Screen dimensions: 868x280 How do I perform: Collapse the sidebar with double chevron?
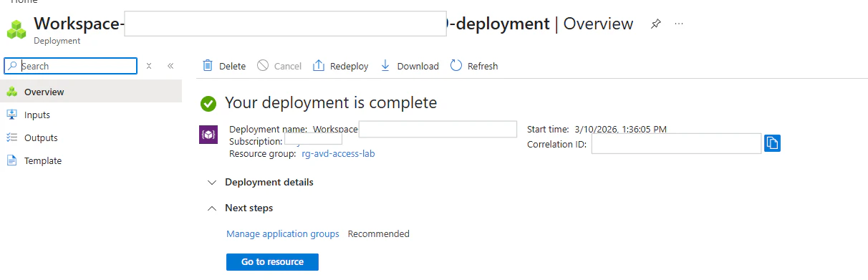170,66
